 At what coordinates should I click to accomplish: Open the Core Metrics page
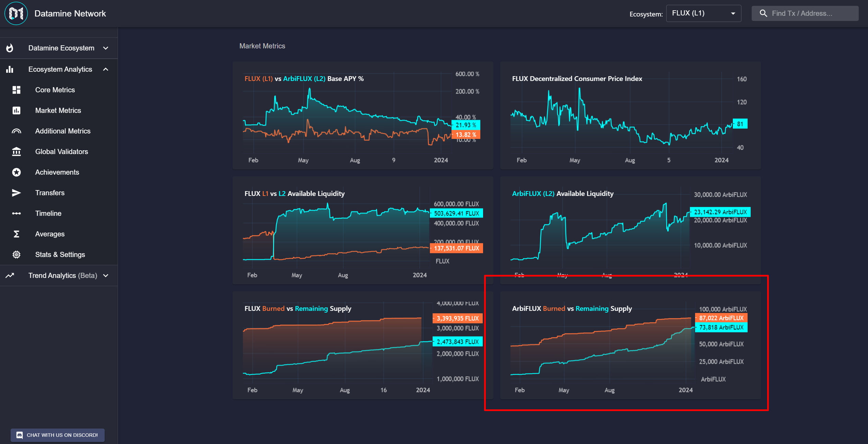pyautogui.click(x=59, y=90)
